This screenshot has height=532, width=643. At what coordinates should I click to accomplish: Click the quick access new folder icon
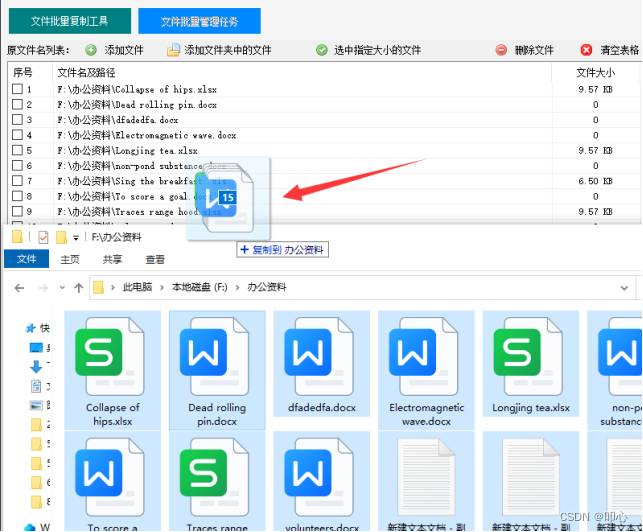pyautogui.click(x=61, y=237)
